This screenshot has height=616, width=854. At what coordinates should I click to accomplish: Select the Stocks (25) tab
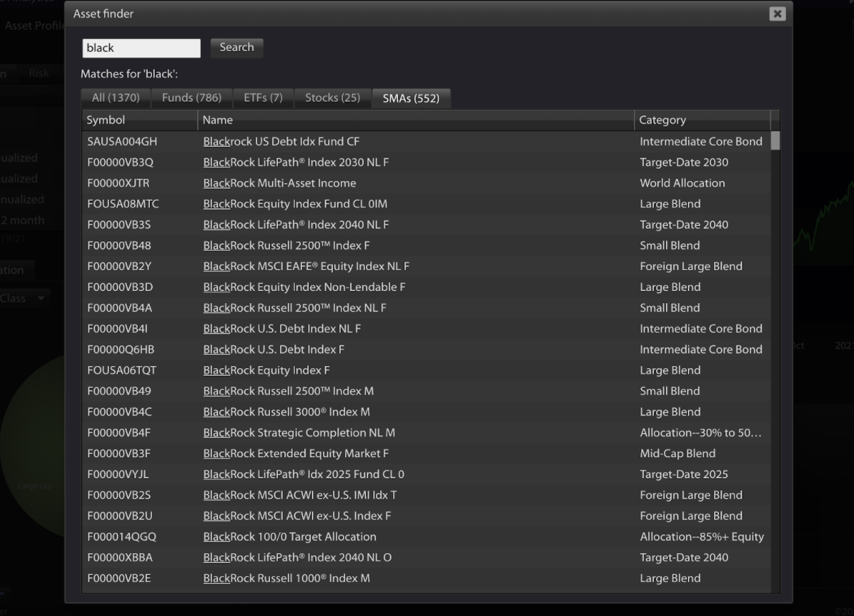[x=332, y=98]
